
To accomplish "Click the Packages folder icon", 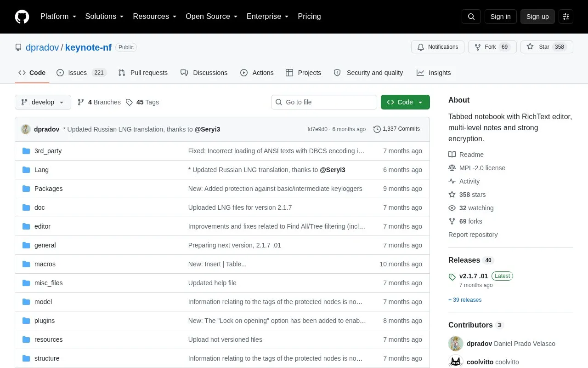I will click(26, 189).
